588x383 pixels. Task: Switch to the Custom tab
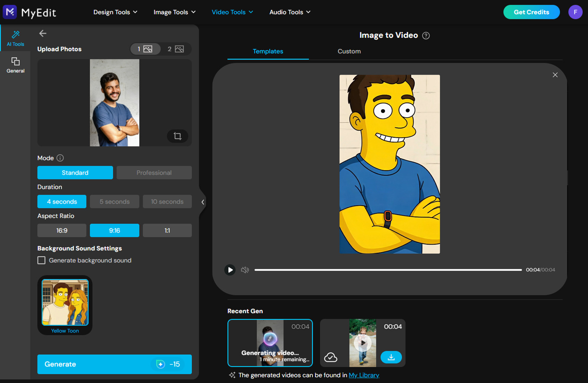[x=349, y=51]
